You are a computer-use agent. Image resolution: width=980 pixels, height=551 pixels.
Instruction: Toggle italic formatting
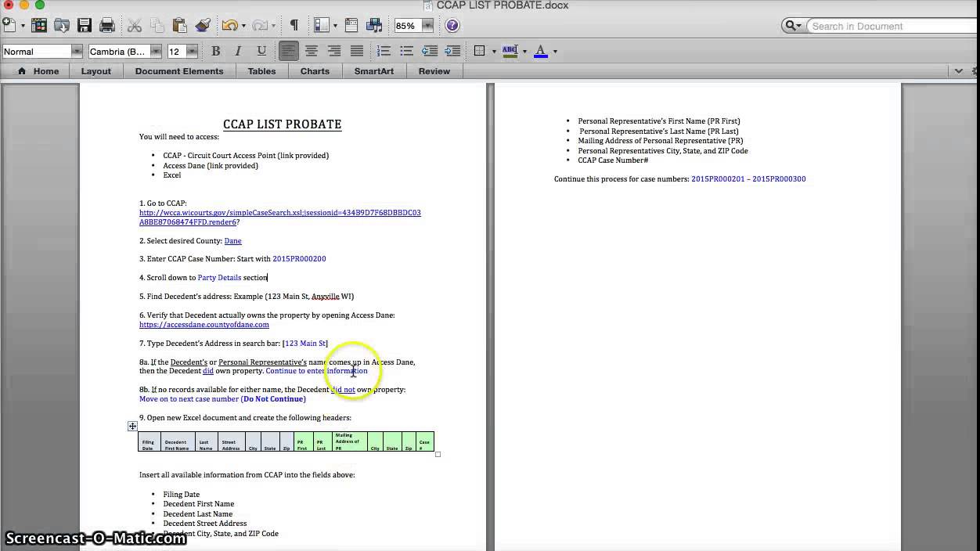click(239, 51)
